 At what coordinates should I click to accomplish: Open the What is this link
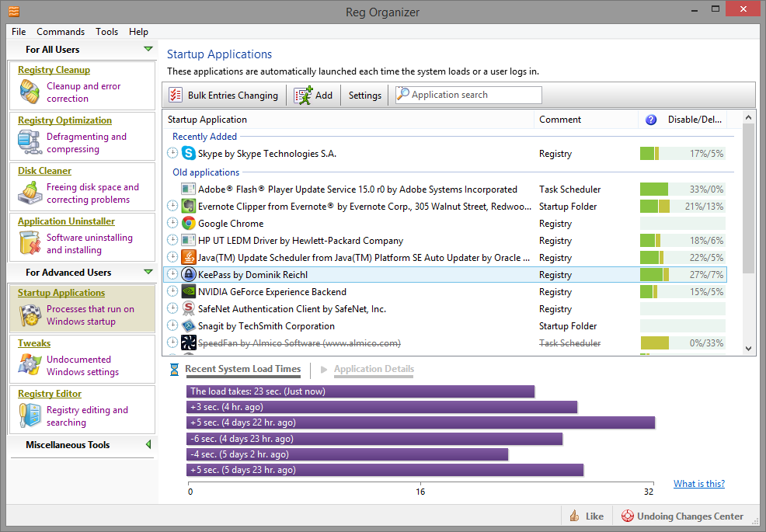pos(698,483)
